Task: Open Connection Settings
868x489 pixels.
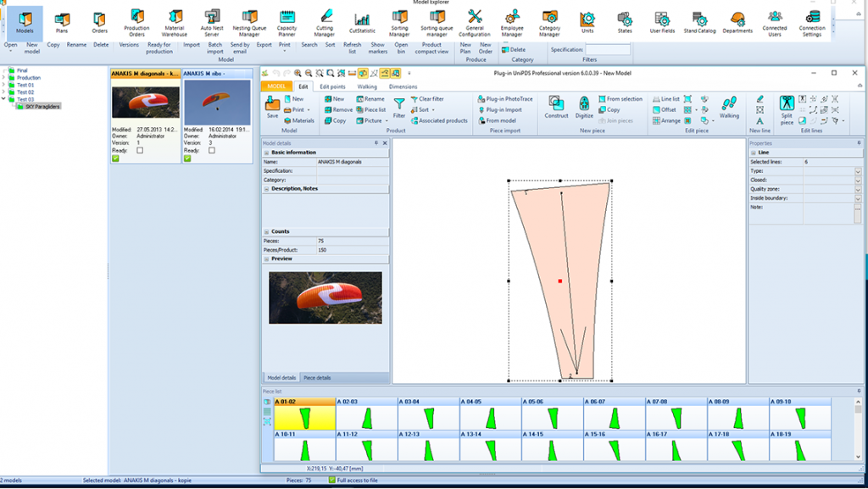Action: tap(812, 22)
